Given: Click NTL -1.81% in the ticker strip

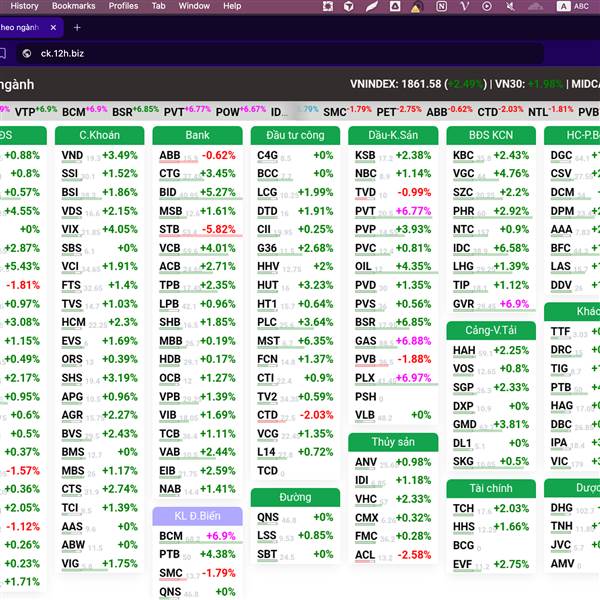Looking at the screenshot, I should (551, 111).
